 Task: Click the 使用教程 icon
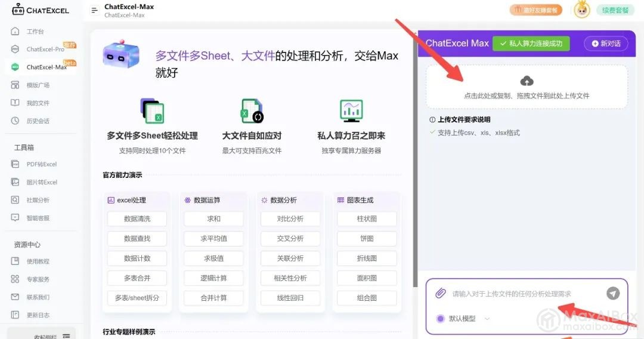[15, 261]
